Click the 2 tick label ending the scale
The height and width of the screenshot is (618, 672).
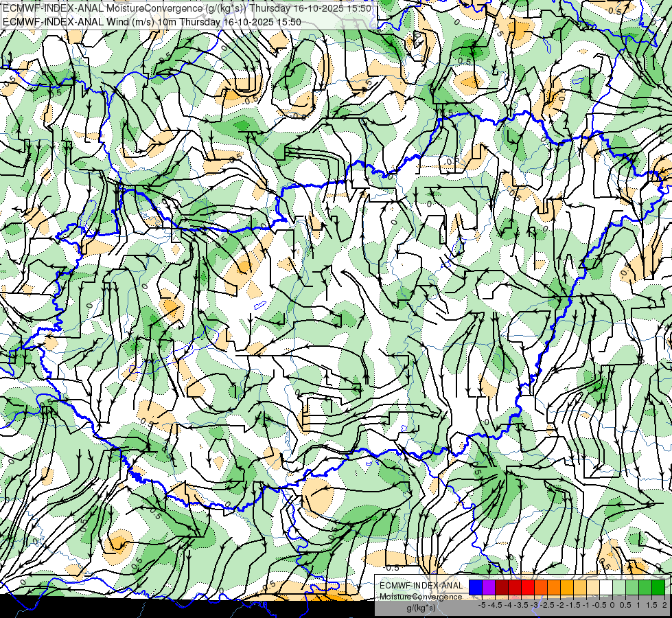664,605
